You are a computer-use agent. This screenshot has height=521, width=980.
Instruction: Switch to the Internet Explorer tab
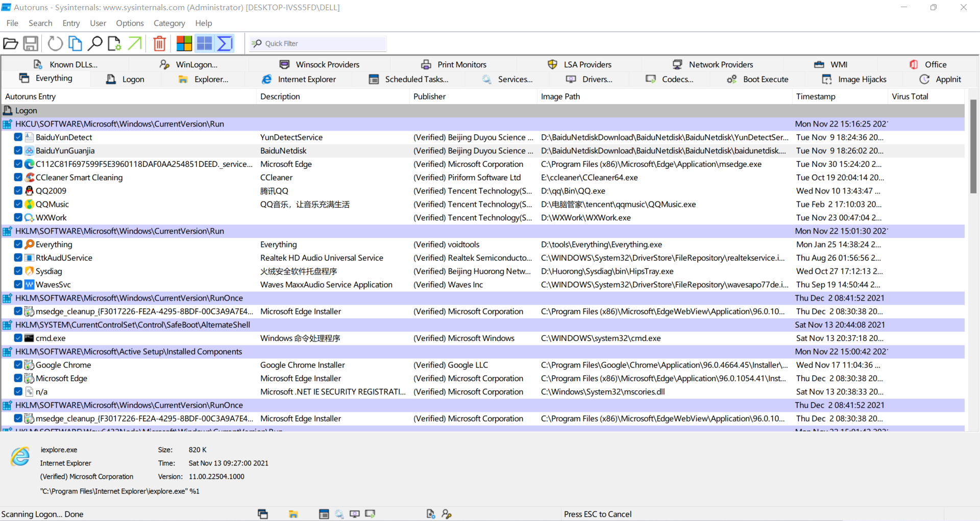[299, 79]
